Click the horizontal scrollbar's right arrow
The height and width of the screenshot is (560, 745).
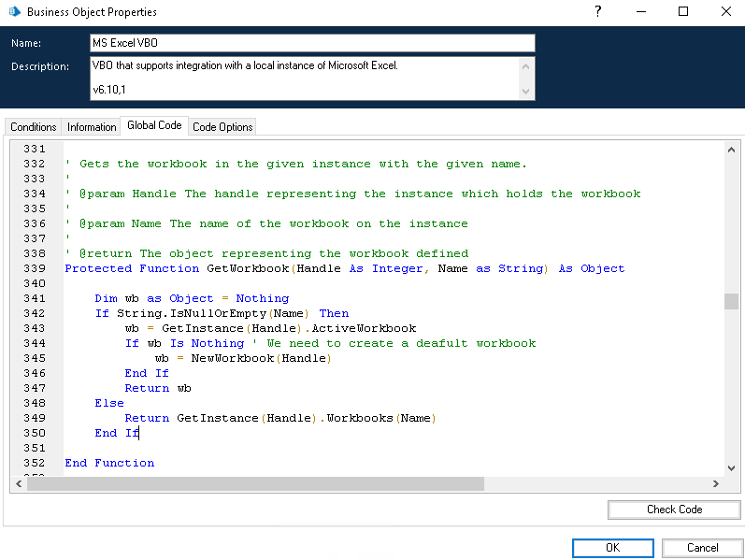[x=715, y=483]
